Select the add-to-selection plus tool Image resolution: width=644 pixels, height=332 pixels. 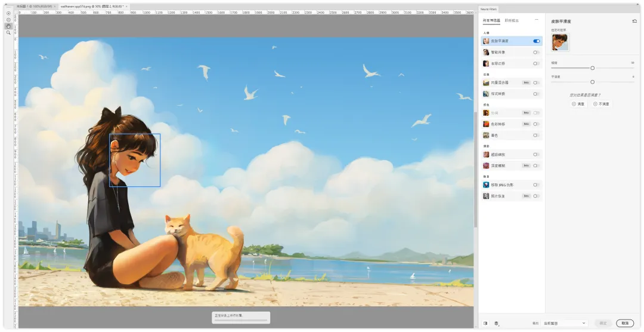click(x=8, y=13)
